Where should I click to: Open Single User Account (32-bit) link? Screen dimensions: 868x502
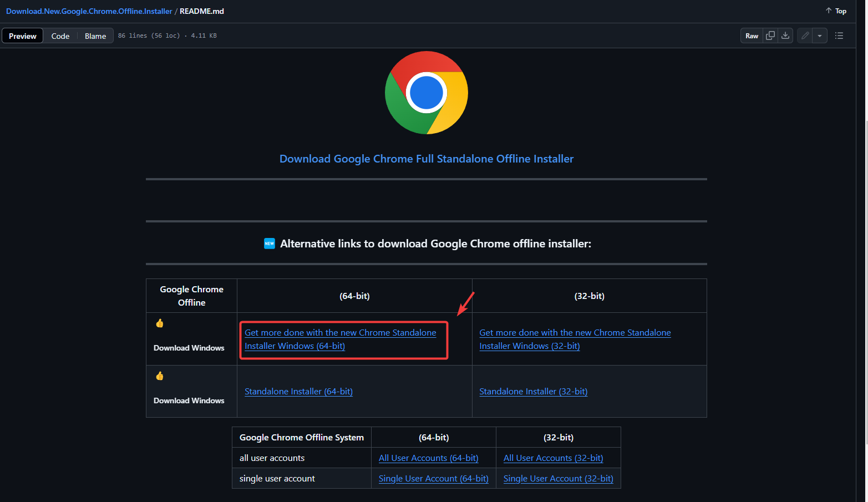coord(558,479)
